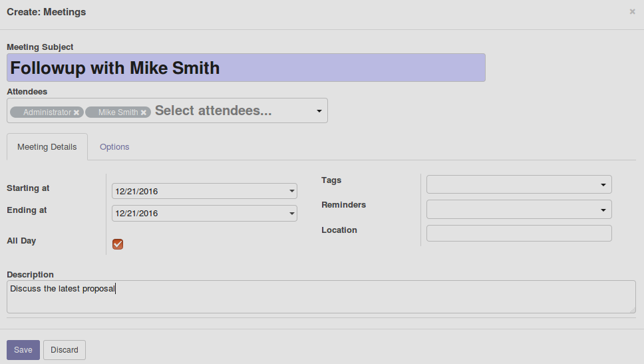
Task: Switch to the Options tab
Action: click(114, 146)
